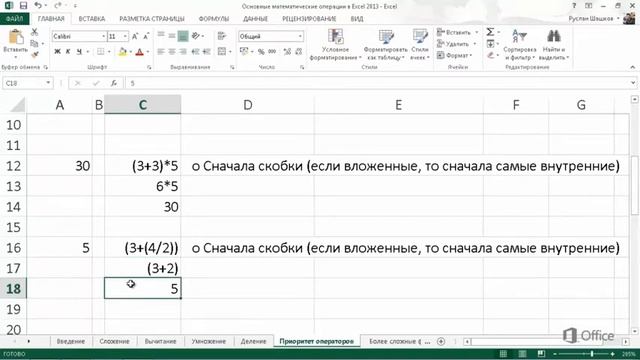Switch to the ФОРМУЛЫ ribbon tab
Viewport: 640px width, 360px height.
click(213, 19)
